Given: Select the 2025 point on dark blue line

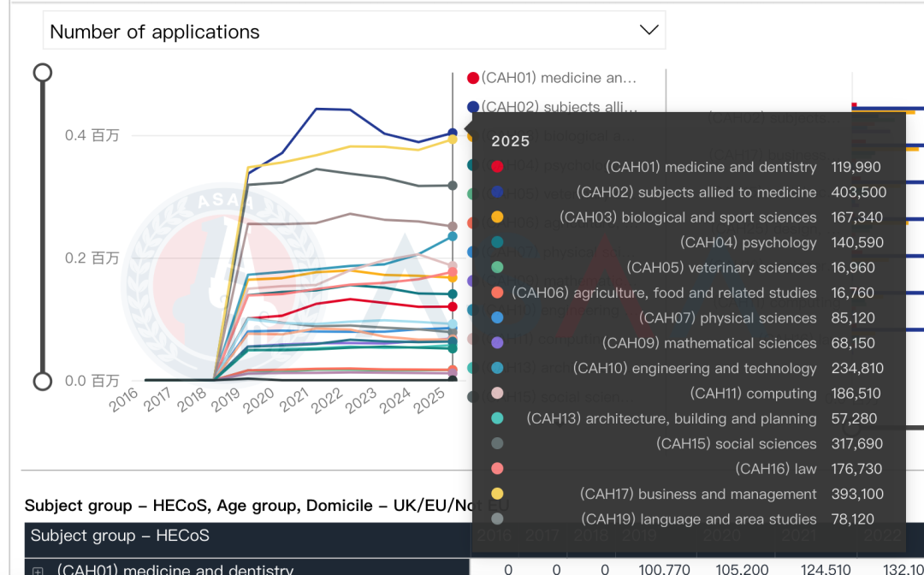Looking at the screenshot, I should [453, 133].
